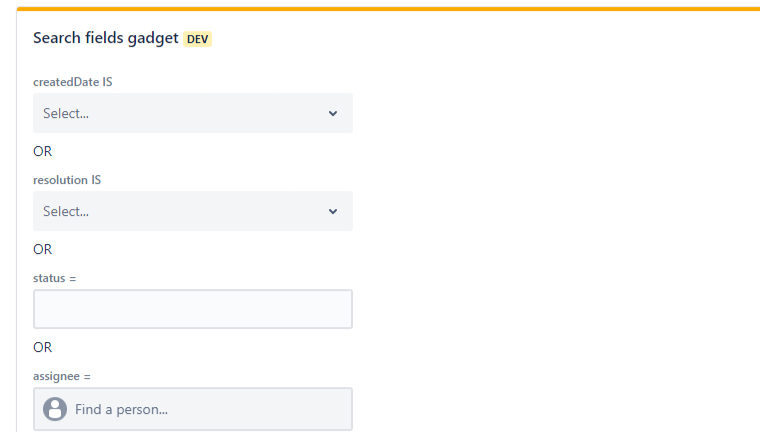Click the "Find a person..." placeholder text
This screenshot has height=432, width=760.
pos(121,409)
